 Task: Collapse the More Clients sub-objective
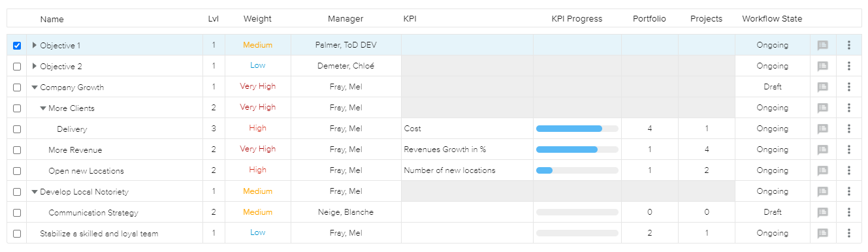(x=43, y=108)
